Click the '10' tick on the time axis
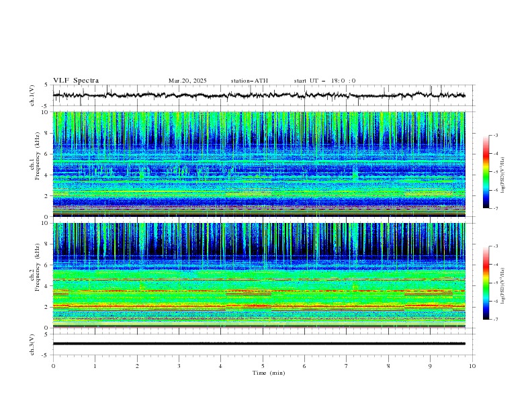Screen dimensions: 532x411 tap(472, 366)
